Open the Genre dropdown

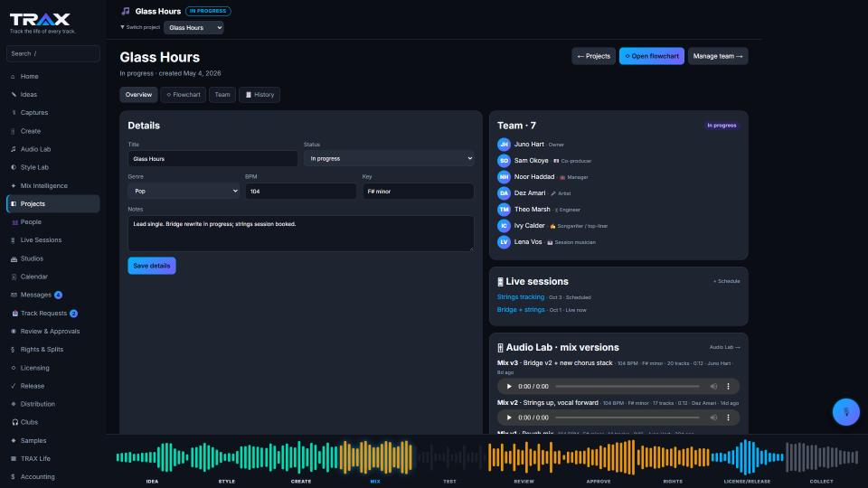pos(184,191)
